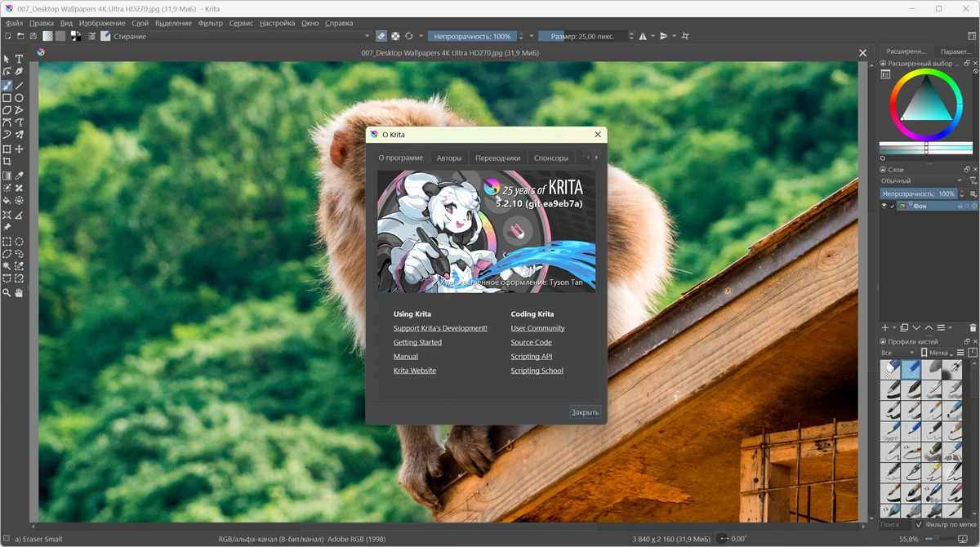
Task: Select the Freehand Brush tool
Action: pyautogui.click(x=7, y=85)
